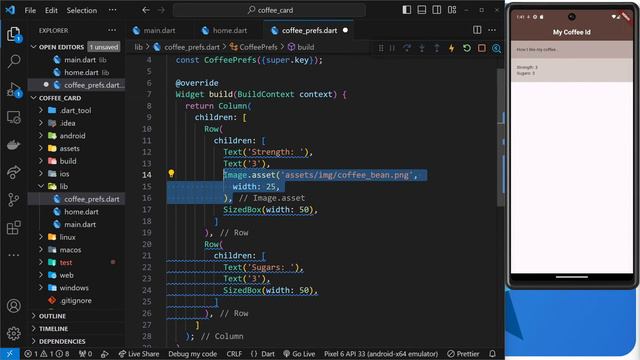This screenshot has width=640, height=360.
Task: Toggle the primary side bar layout button
Action: click(407, 10)
